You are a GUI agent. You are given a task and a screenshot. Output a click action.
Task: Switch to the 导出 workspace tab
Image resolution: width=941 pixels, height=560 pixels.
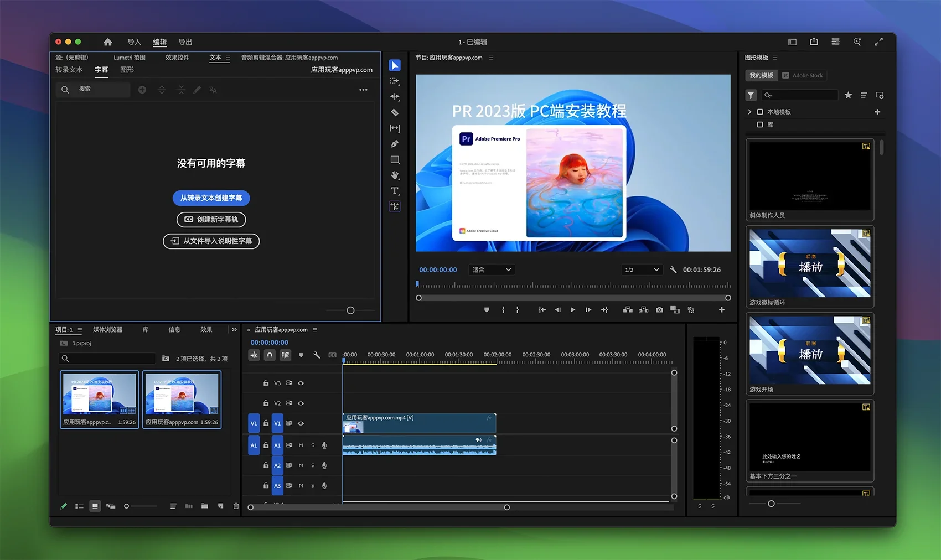click(x=185, y=42)
